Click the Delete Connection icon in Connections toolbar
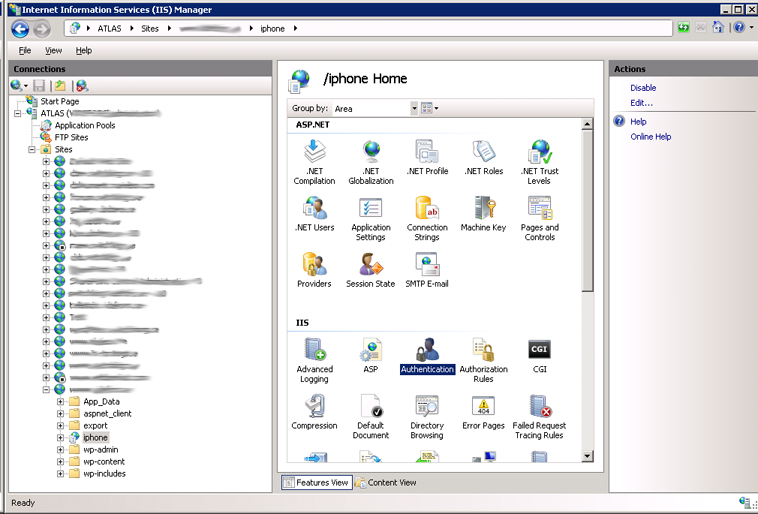The image size is (758, 514). (82, 86)
